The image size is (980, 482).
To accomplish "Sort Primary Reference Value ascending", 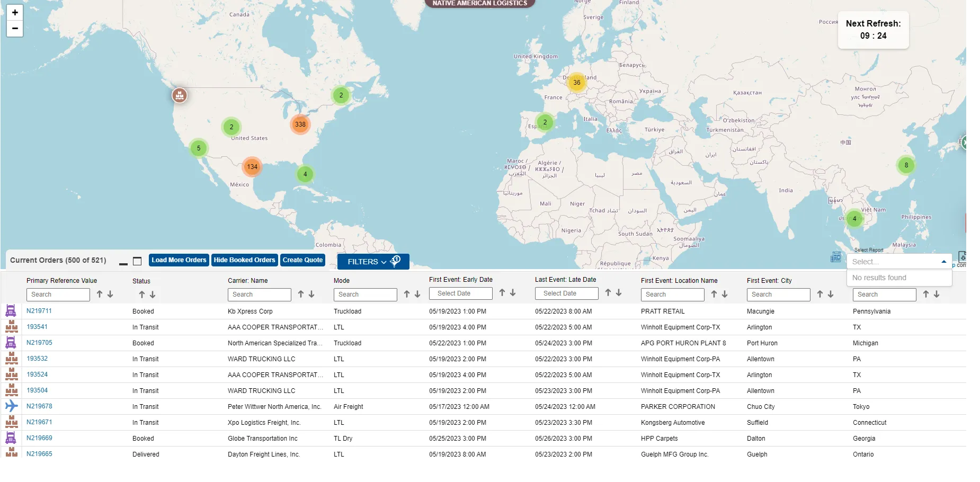I will pyautogui.click(x=99, y=294).
